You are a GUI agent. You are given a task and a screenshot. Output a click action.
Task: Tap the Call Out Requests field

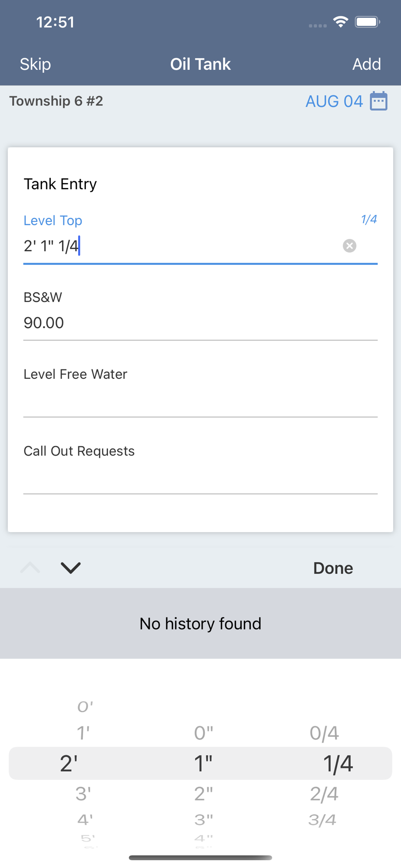200,477
